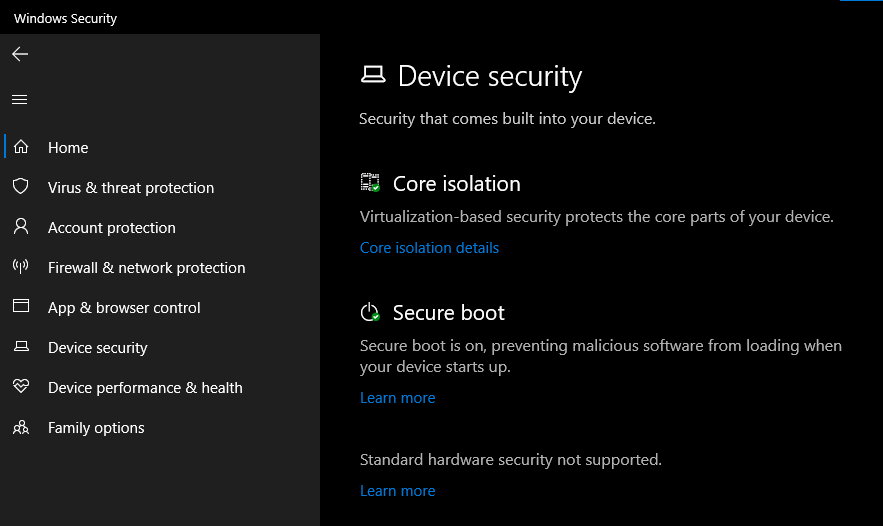Click the Family options people icon

click(20, 427)
